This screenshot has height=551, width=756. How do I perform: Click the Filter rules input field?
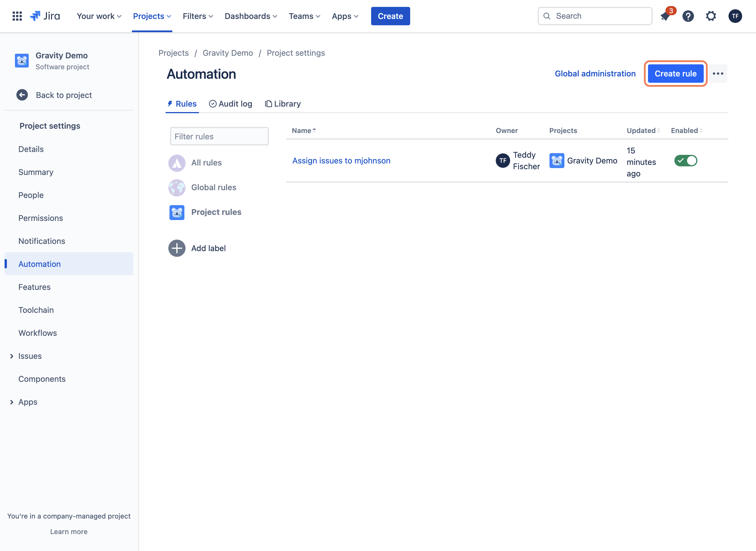tap(219, 136)
